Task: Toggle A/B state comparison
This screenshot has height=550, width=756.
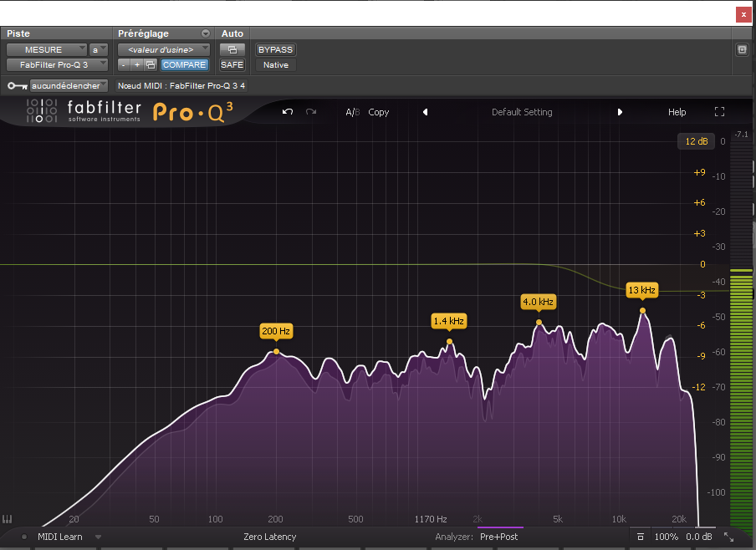Action: [x=352, y=112]
